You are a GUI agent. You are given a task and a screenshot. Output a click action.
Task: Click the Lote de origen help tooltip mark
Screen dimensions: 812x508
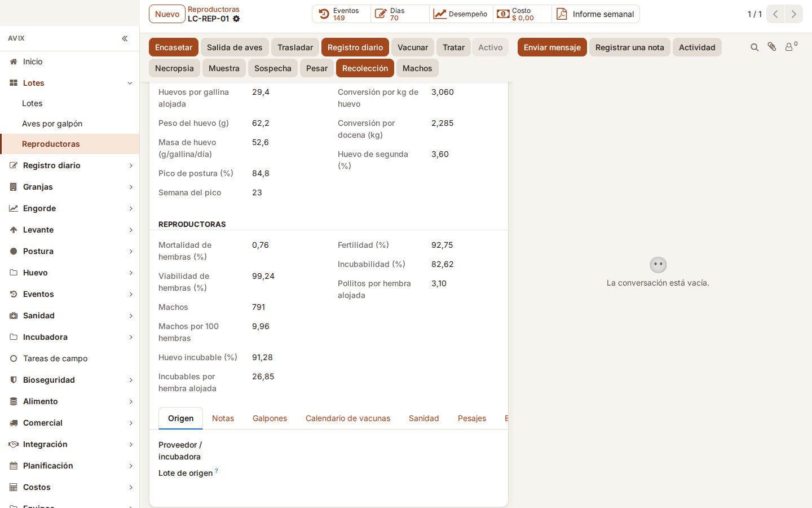click(x=217, y=470)
